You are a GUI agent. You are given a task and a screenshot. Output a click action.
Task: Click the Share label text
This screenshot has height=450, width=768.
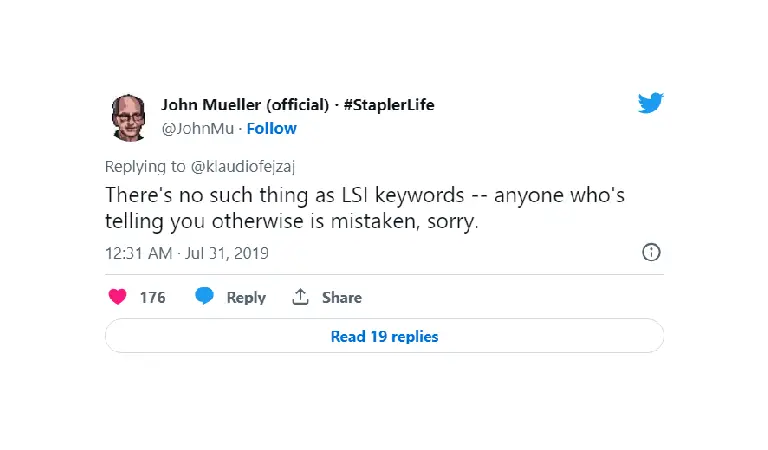(x=341, y=298)
